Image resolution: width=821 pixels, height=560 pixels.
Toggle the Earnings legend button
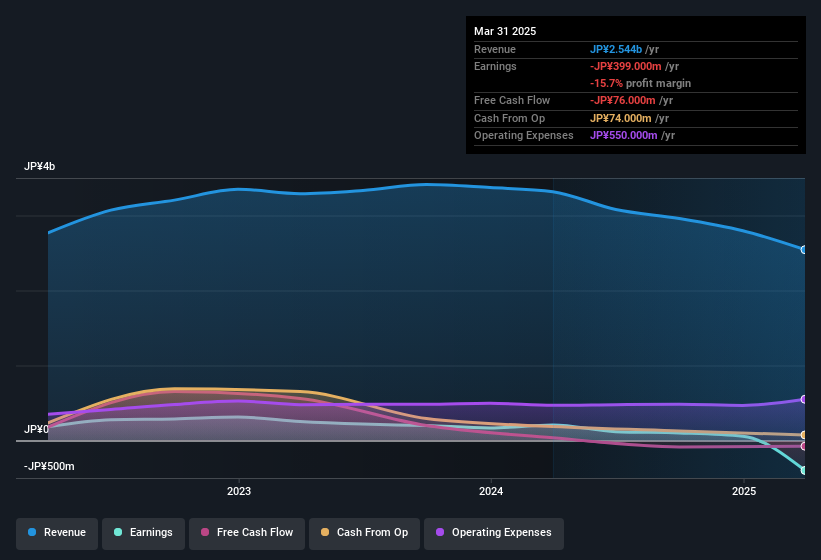[x=143, y=533]
